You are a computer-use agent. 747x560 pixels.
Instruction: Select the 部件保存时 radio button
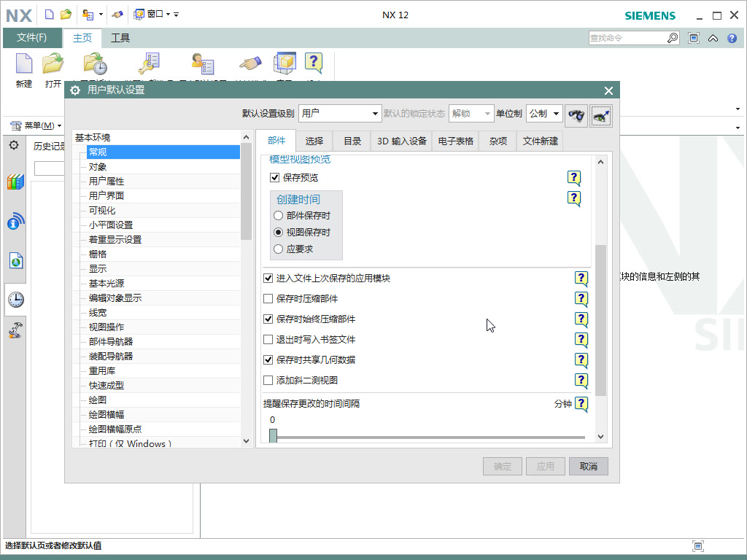pyautogui.click(x=279, y=214)
